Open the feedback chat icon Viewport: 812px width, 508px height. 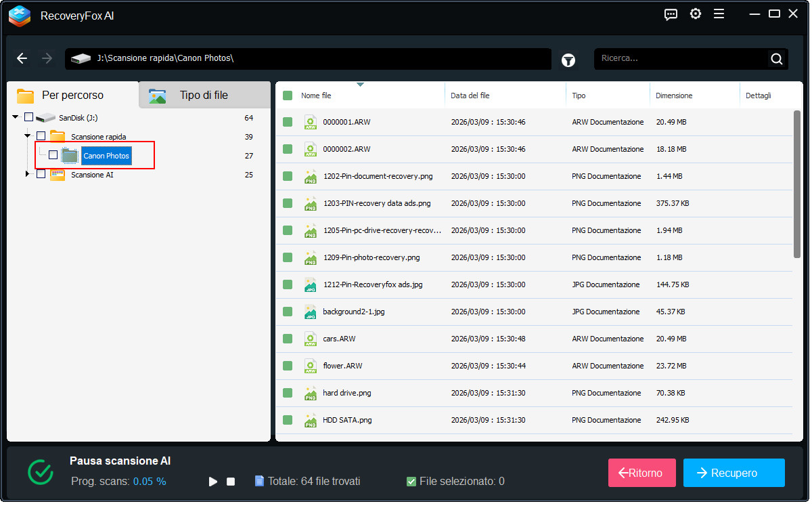[x=671, y=14]
